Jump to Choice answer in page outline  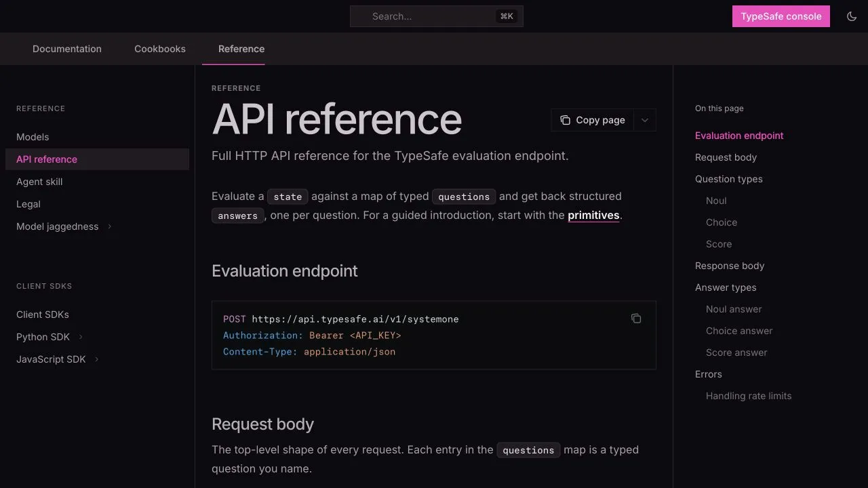[739, 331]
